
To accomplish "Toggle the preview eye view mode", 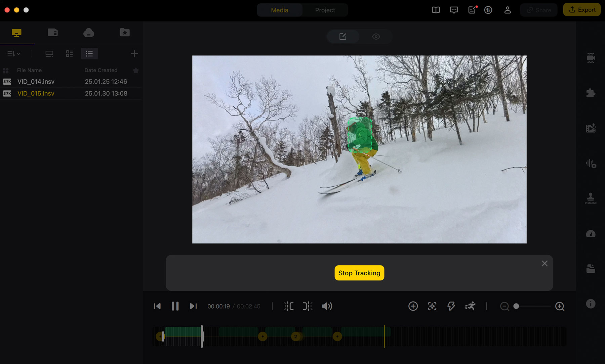I will (376, 36).
